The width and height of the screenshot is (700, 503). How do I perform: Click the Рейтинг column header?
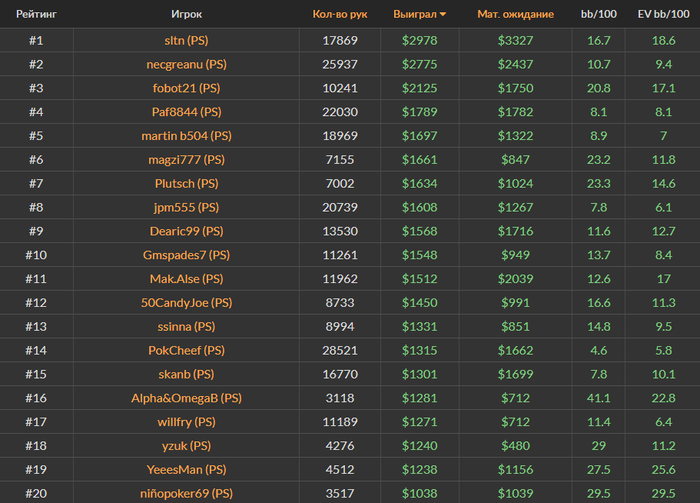pyautogui.click(x=35, y=15)
